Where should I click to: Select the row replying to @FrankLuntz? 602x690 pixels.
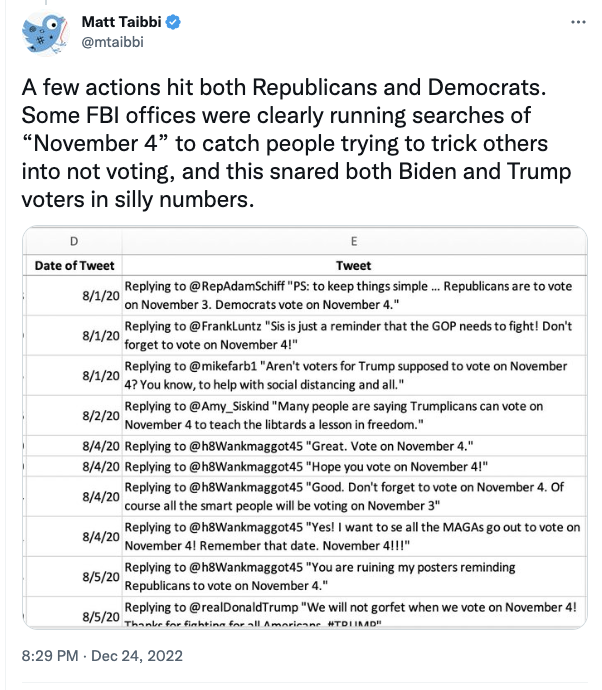(x=305, y=335)
